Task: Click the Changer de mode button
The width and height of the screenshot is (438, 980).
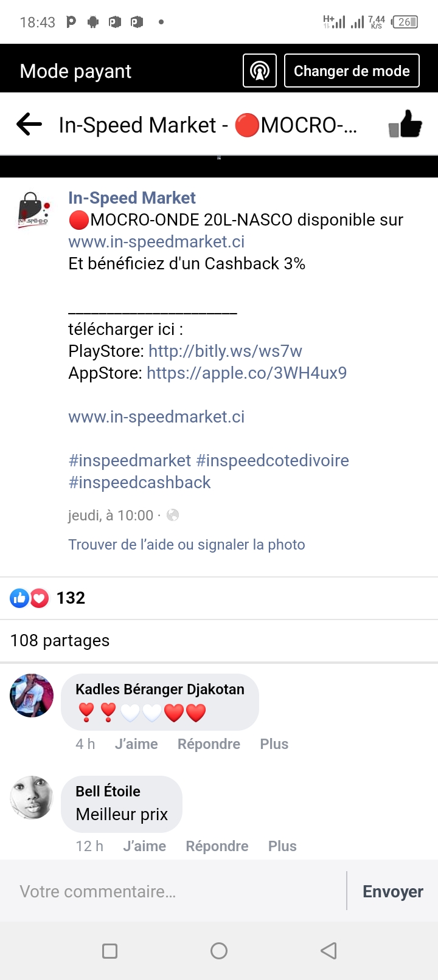Action: (x=352, y=71)
